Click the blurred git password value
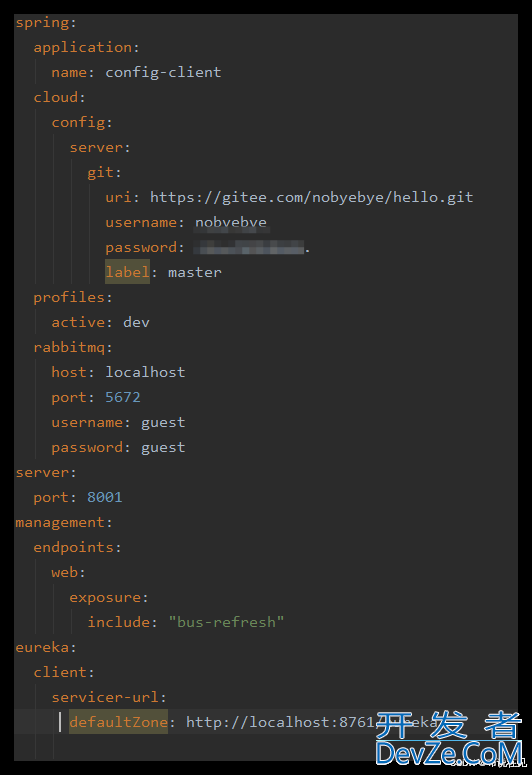Screen dimensions: 532x775 click(x=252, y=247)
